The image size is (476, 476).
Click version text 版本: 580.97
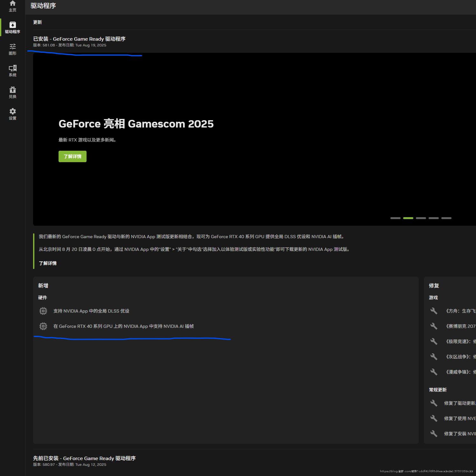44,465
